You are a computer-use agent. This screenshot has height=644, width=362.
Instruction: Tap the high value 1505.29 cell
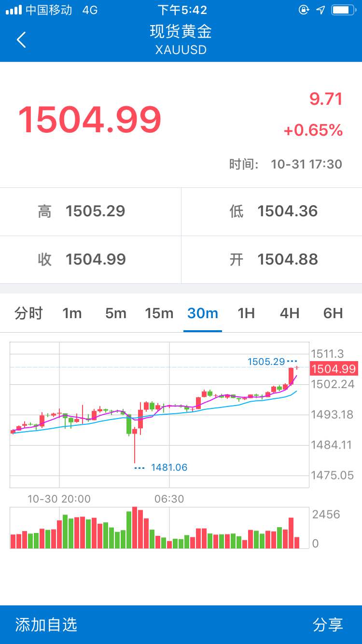(x=91, y=211)
